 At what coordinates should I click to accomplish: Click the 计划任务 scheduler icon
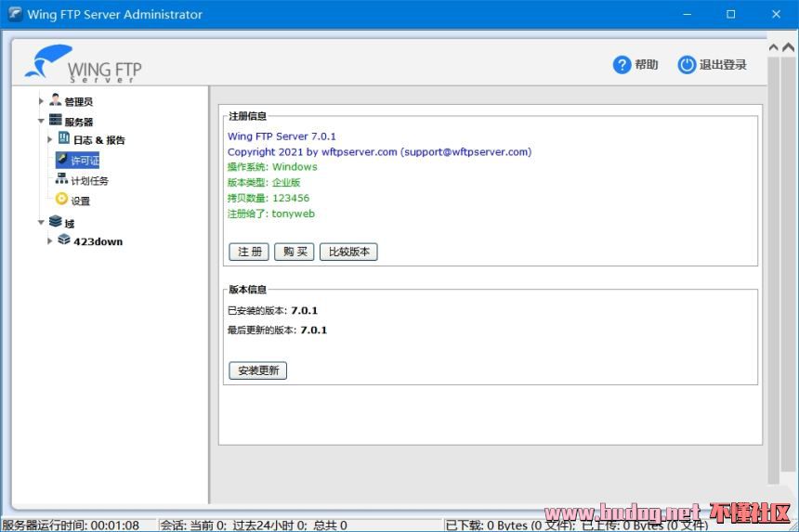click(x=61, y=178)
